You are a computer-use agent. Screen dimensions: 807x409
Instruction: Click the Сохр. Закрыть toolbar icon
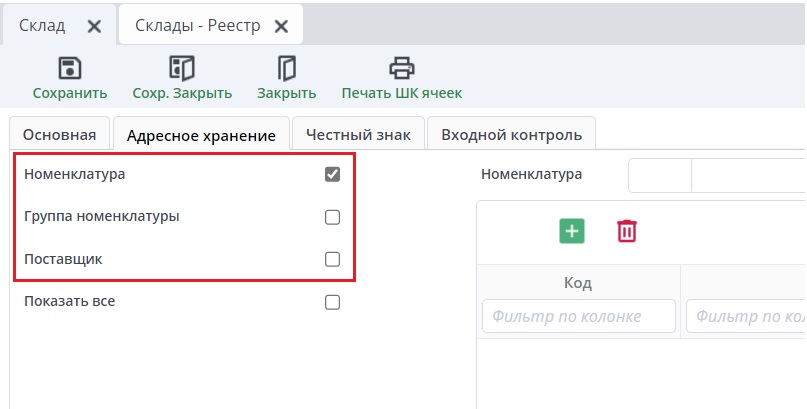pos(182,68)
